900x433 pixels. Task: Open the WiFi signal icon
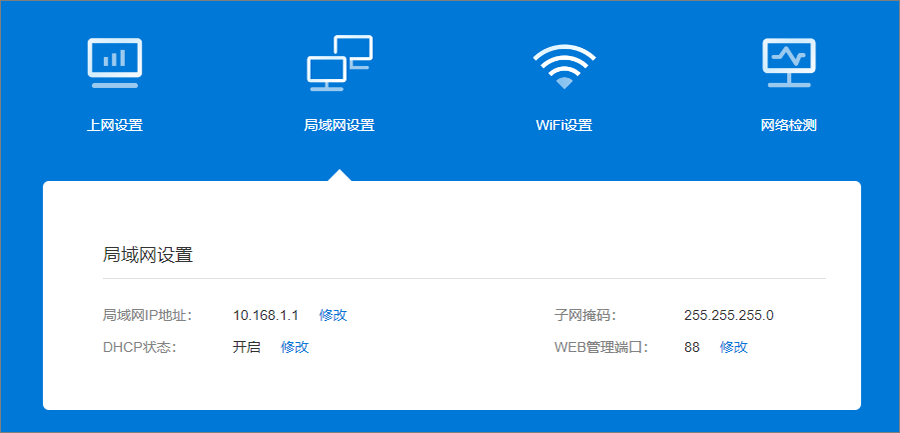[x=564, y=67]
